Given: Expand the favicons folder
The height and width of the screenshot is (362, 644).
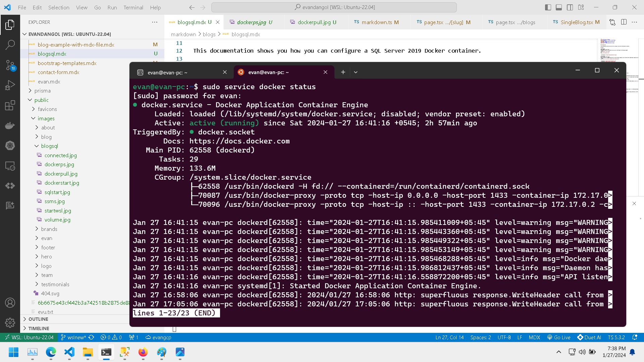Looking at the screenshot, I should (47, 109).
